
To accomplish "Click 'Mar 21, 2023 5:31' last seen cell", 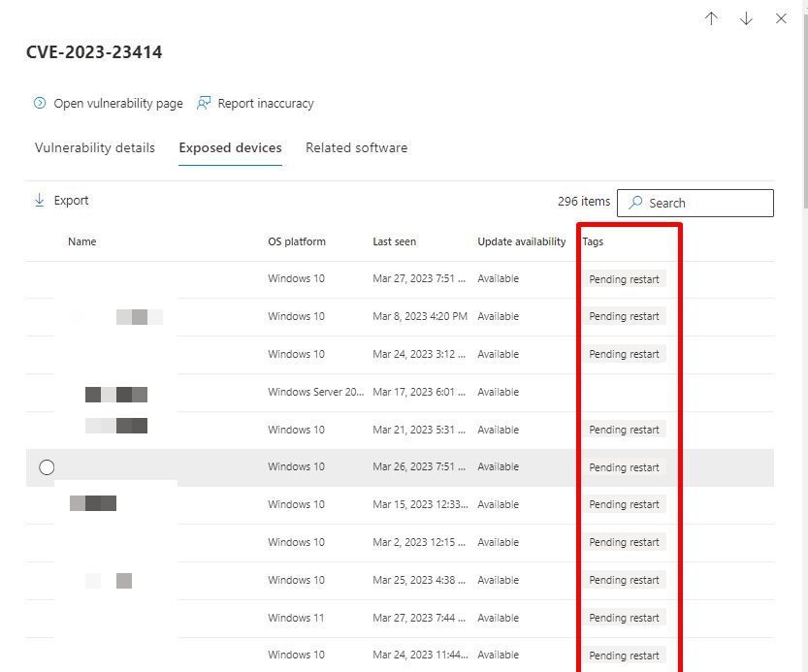I will 419,430.
